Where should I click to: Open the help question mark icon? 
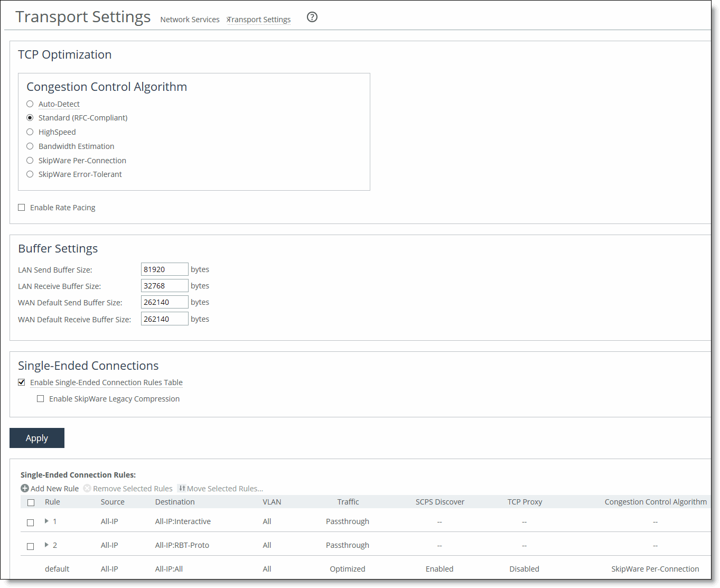(312, 17)
